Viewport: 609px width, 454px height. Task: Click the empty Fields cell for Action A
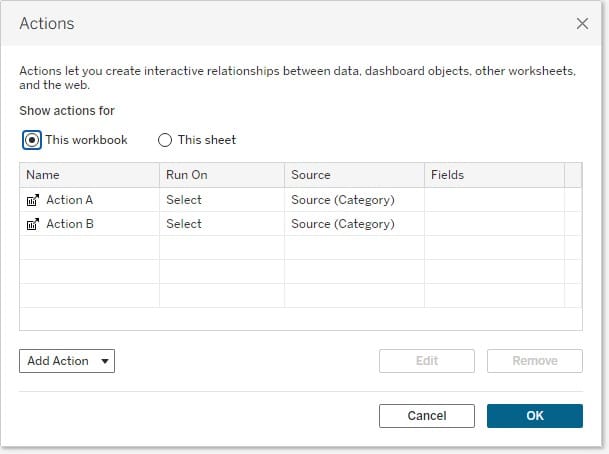[493, 200]
